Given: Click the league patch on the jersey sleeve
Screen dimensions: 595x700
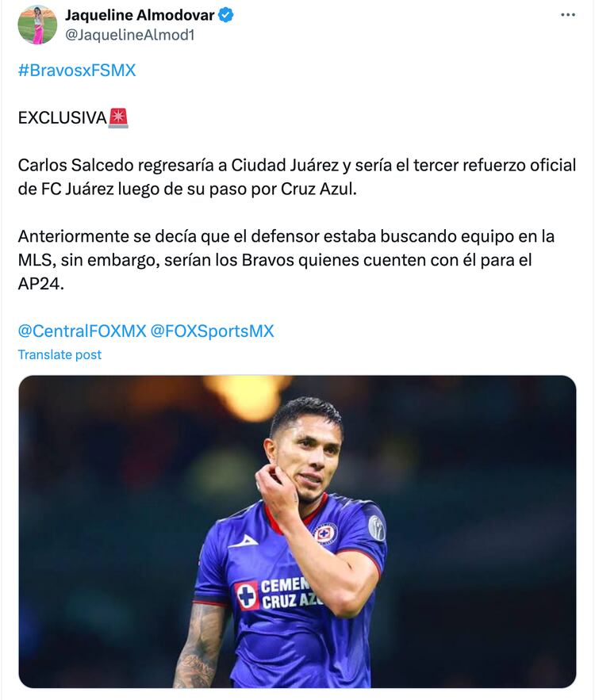Looking at the screenshot, I should click(376, 527).
